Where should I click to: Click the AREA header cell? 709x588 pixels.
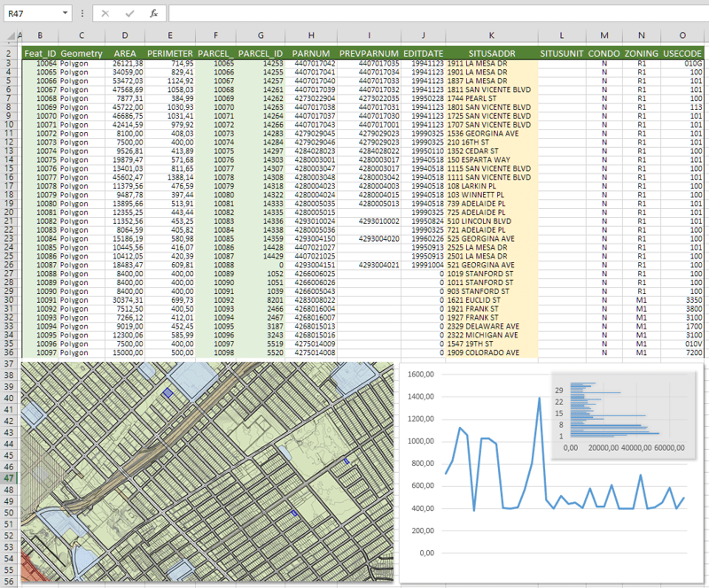pyautogui.click(x=125, y=54)
